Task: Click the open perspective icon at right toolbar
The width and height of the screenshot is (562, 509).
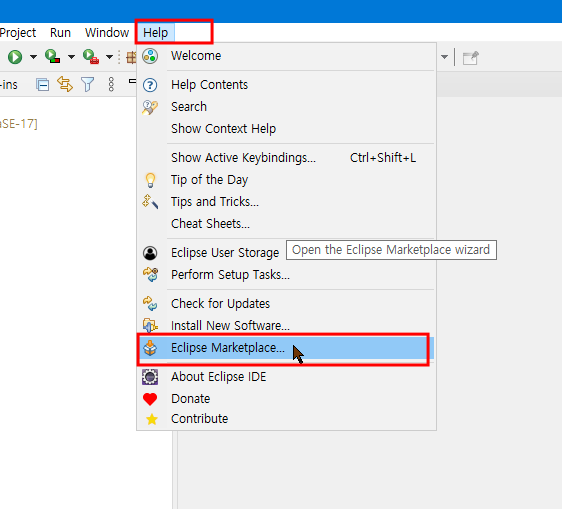Action: pos(471,58)
